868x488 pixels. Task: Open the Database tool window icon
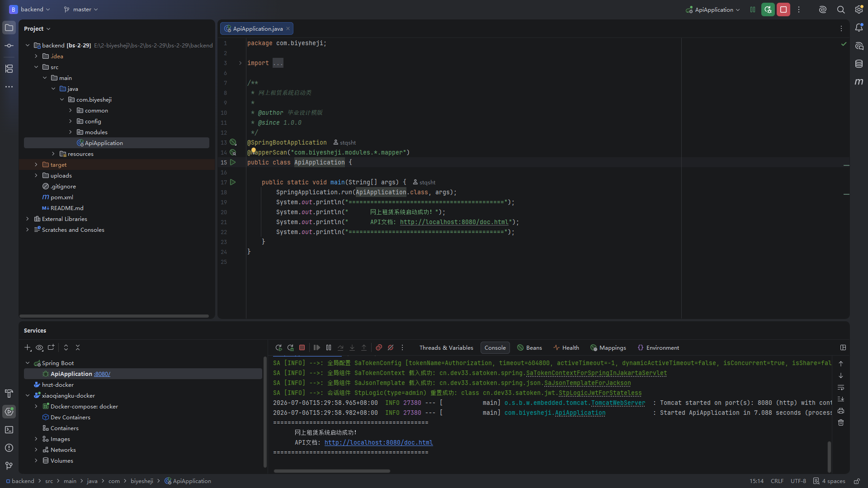tap(859, 64)
